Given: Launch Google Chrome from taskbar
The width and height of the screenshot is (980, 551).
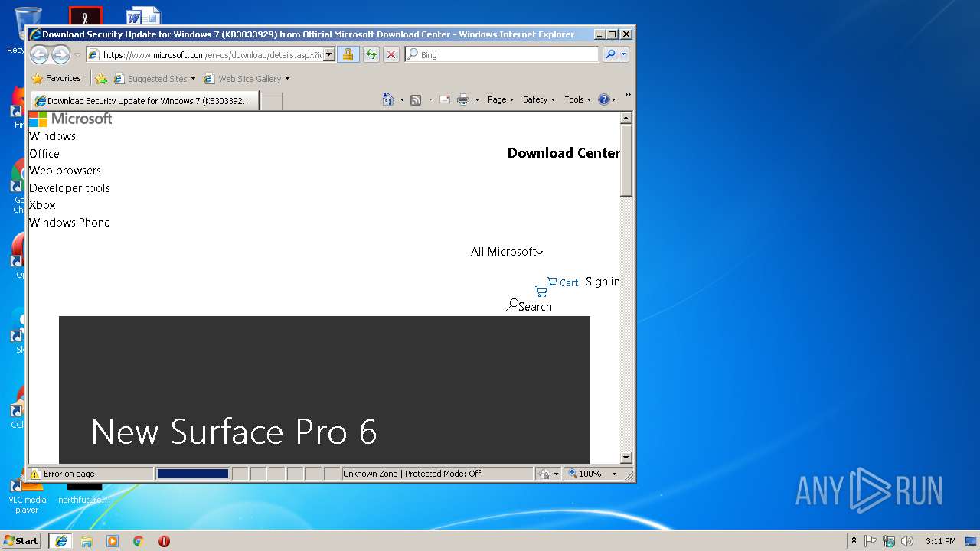Looking at the screenshot, I should [x=139, y=541].
